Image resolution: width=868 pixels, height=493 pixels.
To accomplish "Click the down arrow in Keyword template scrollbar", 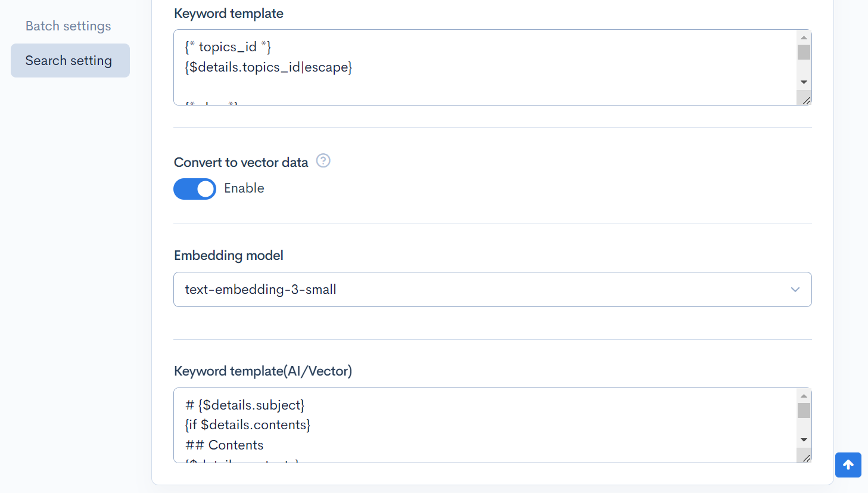I will tap(804, 82).
